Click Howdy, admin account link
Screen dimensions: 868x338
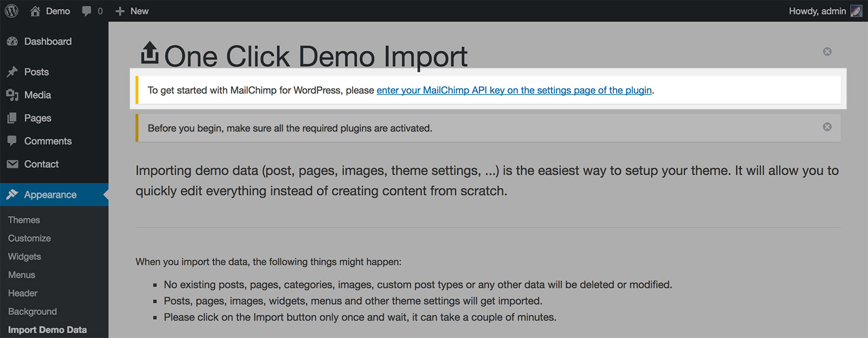(818, 11)
